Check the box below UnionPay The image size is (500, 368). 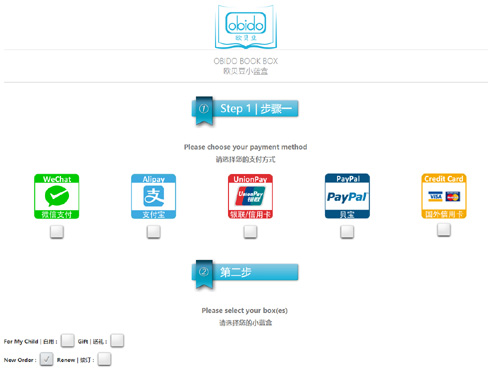250,232
